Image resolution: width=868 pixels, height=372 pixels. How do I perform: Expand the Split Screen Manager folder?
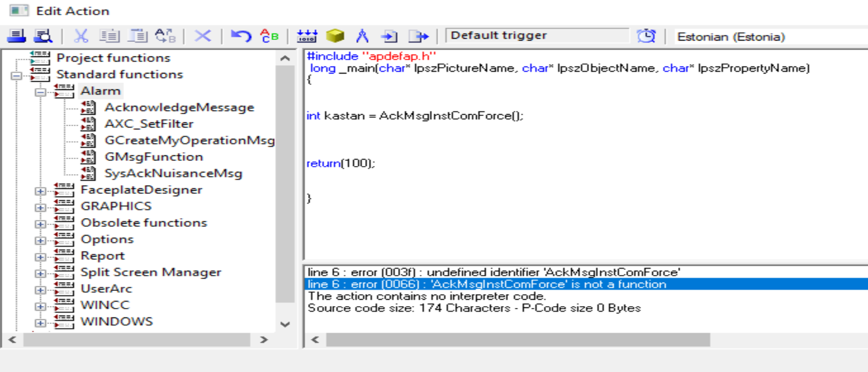point(41,274)
